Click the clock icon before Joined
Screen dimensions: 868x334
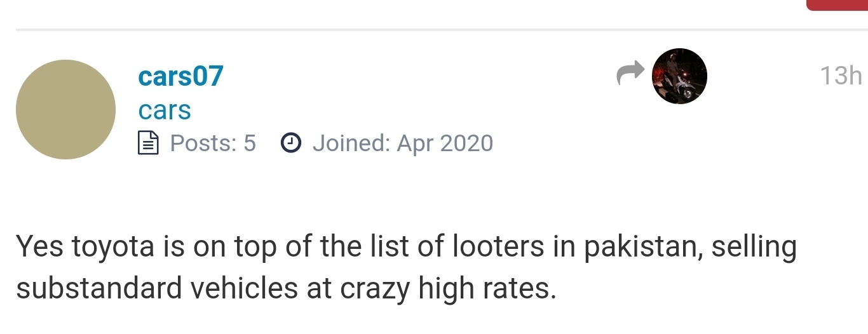pyautogui.click(x=290, y=144)
